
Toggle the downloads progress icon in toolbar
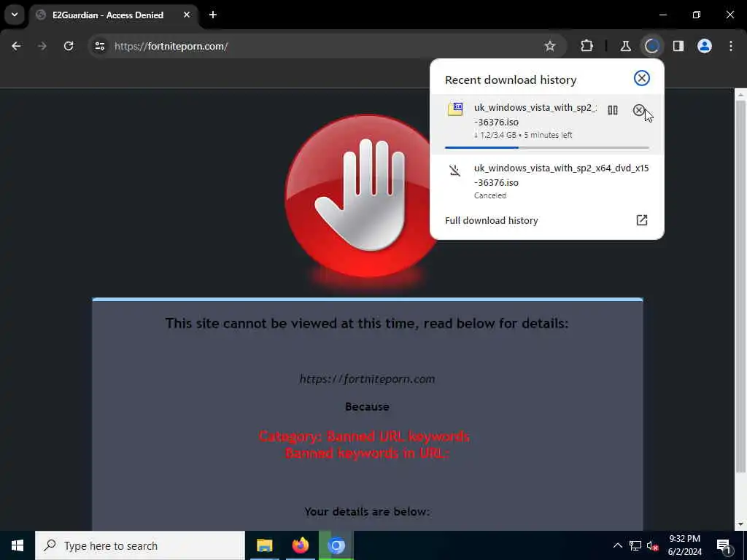[x=651, y=46]
